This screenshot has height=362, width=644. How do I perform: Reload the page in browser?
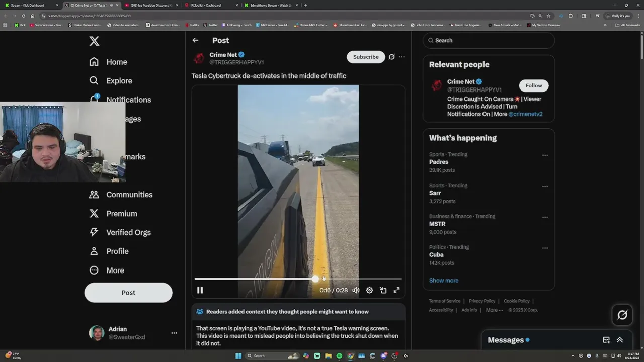click(x=24, y=16)
